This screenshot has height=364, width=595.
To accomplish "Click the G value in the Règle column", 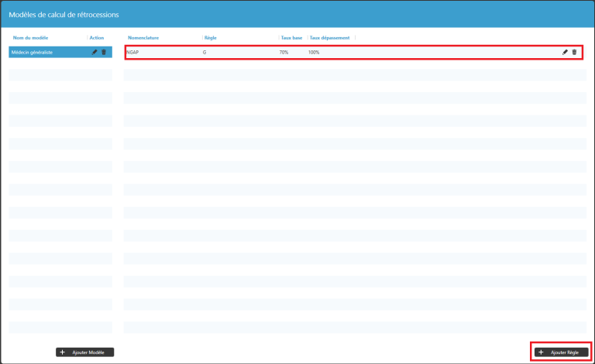I will [x=205, y=52].
